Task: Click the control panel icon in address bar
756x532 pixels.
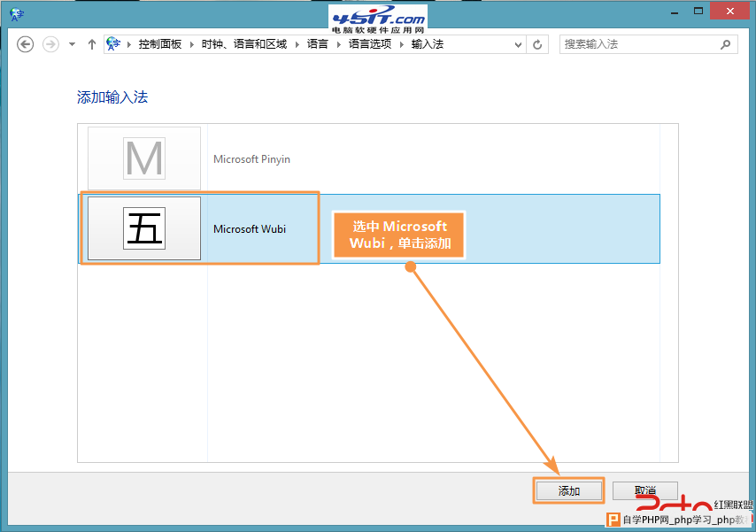Action: click(113, 44)
